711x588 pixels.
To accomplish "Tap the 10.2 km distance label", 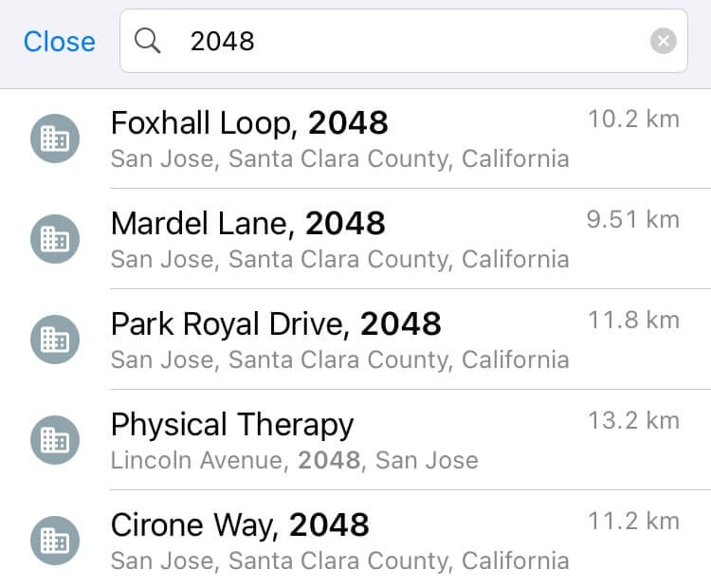I will (633, 119).
